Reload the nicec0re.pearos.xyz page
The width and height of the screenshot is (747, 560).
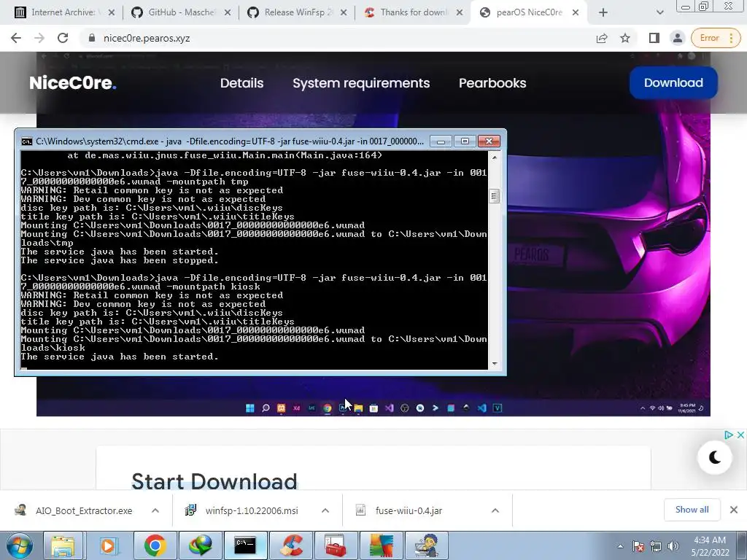[63, 38]
